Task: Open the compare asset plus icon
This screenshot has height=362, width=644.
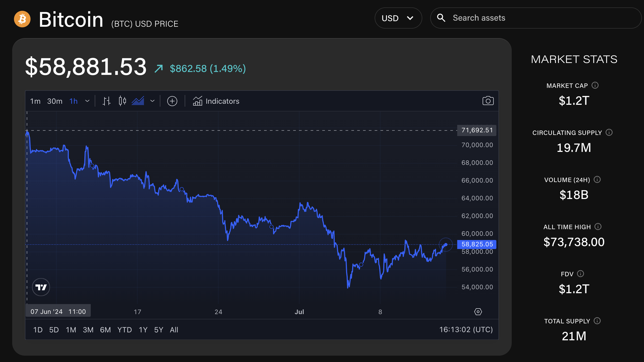Action: [172, 101]
